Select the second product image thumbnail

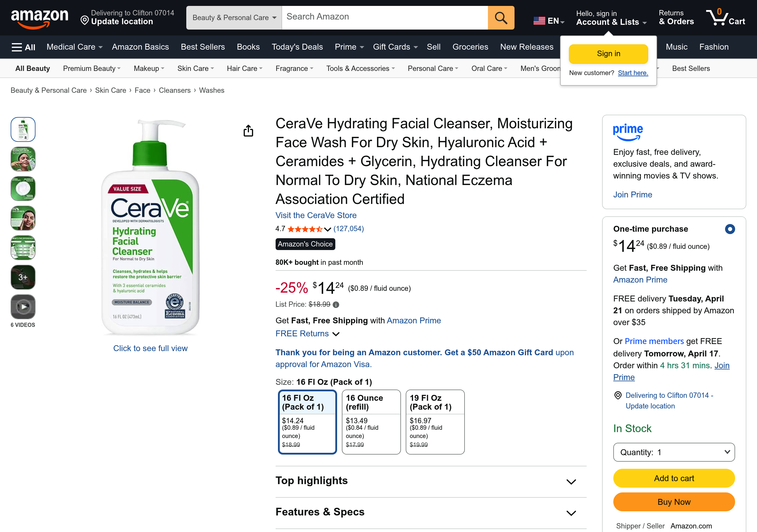pyautogui.click(x=23, y=159)
